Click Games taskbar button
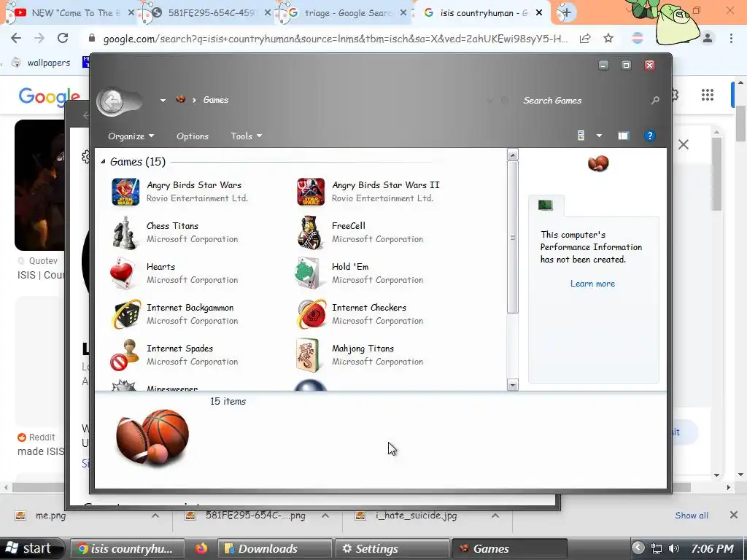Image resolution: width=747 pixels, height=560 pixels. click(509, 548)
